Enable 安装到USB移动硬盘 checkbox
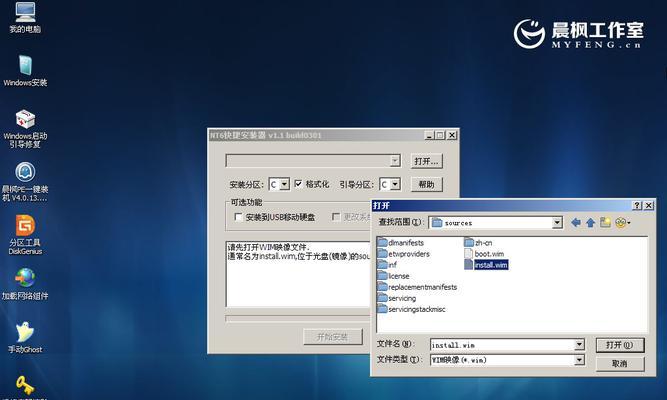 tap(238, 216)
